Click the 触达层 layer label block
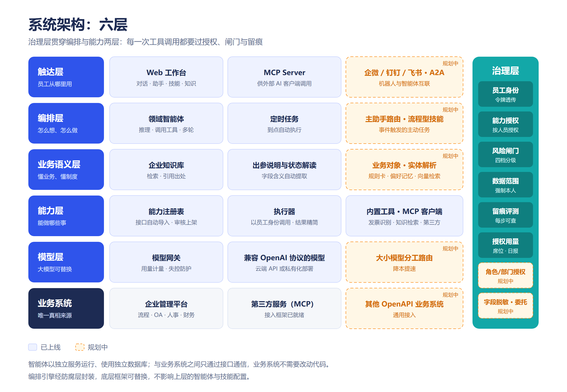567x392 pixels. pos(66,77)
